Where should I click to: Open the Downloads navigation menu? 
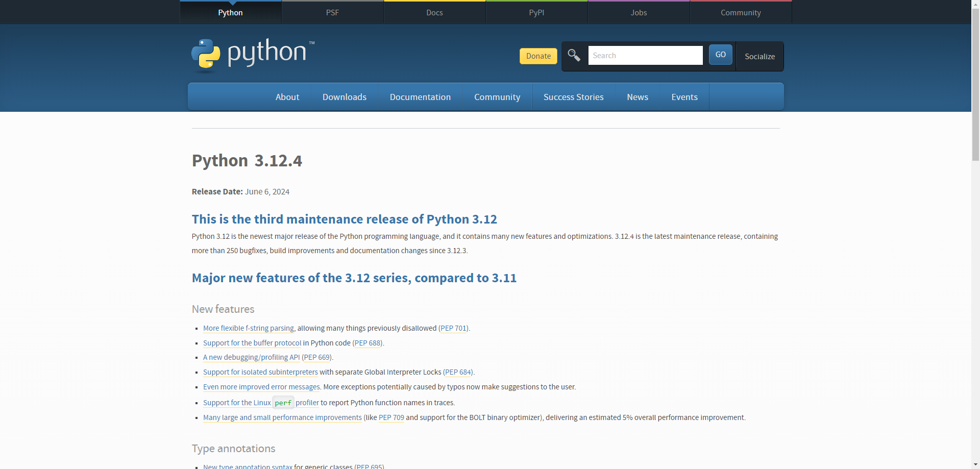[345, 97]
